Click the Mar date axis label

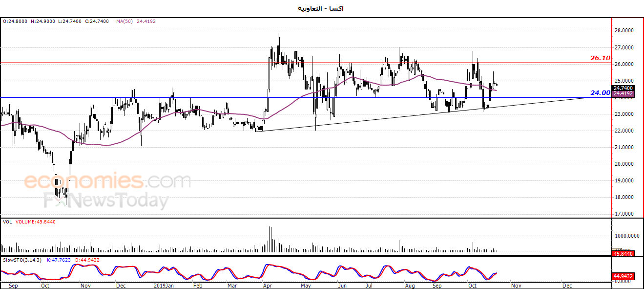(232, 285)
